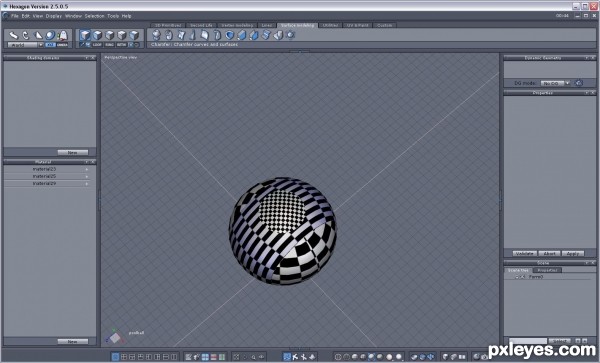Click New button under Shading domains
The width and height of the screenshot is (600, 363).
(73, 152)
